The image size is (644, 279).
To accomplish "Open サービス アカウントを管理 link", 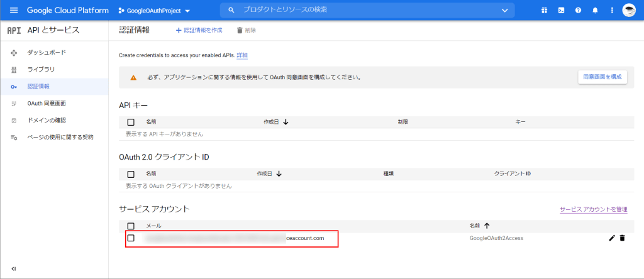I will click(594, 209).
